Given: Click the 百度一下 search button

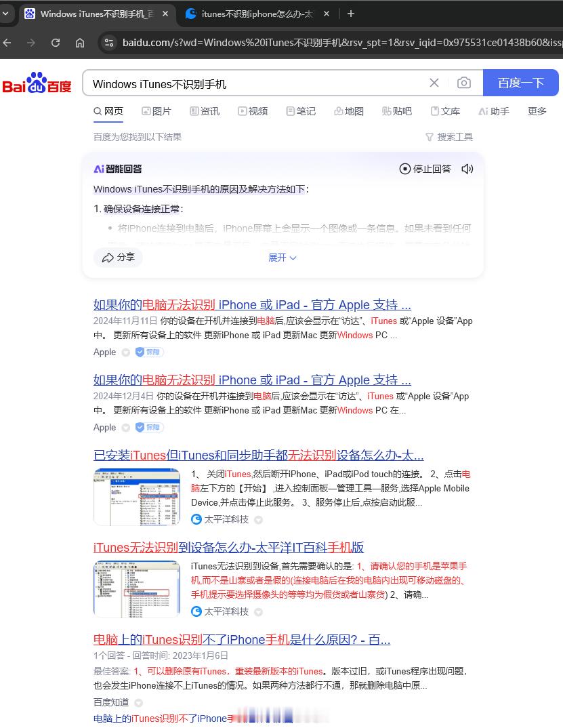Looking at the screenshot, I should coord(521,83).
